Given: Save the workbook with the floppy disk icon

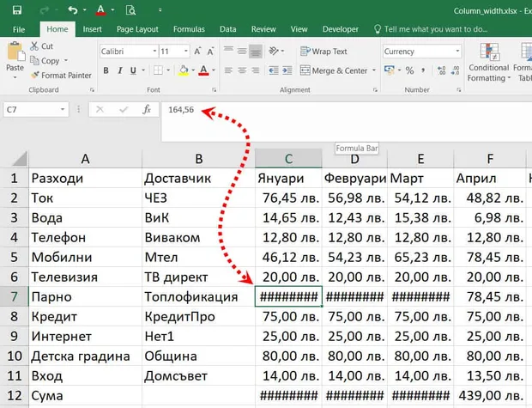Looking at the screenshot, I should point(17,9).
